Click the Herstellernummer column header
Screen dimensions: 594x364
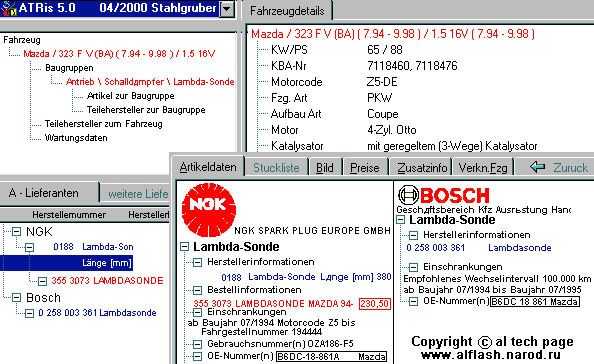pos(69,215)
